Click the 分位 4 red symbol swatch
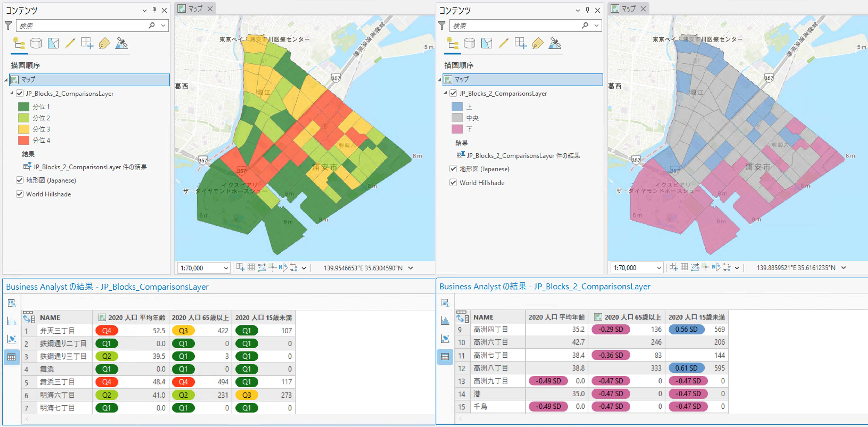This screenshot has height=427, width=868. (24, 140)
